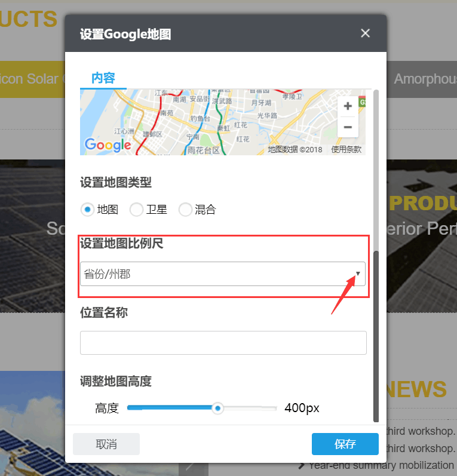Open the Year-end summary mobilization news link
This screenshot has height=476, width=457.
point(381,465)
